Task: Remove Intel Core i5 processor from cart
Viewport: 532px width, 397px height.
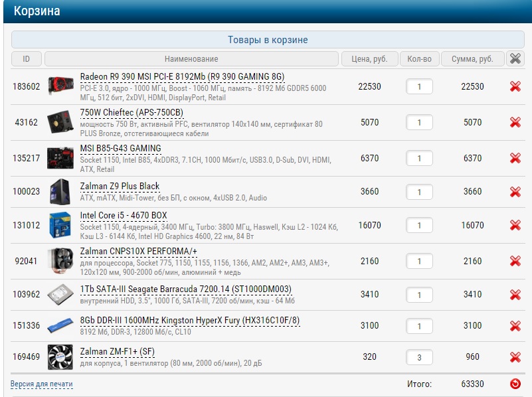Action: coord(515,225)
